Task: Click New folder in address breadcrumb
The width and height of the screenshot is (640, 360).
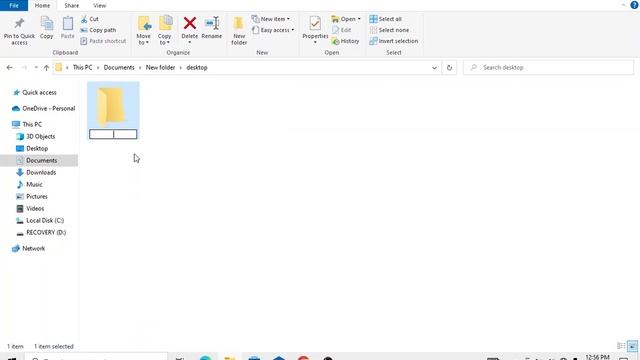Action: (160, 68)
